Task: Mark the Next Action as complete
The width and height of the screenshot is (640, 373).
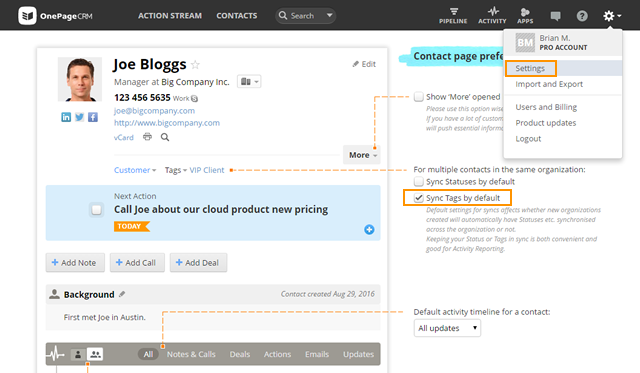Action: 96,210
